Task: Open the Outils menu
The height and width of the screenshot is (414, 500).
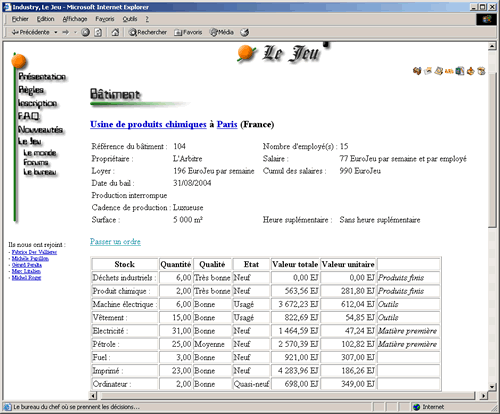Action: pyautogui.click(x=130, y=19)
